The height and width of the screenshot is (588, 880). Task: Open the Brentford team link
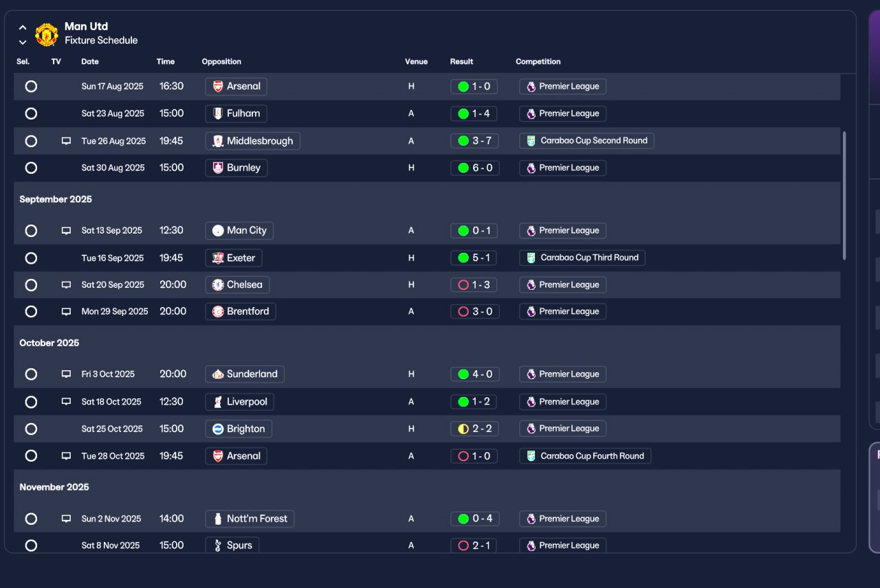(241, 312)
